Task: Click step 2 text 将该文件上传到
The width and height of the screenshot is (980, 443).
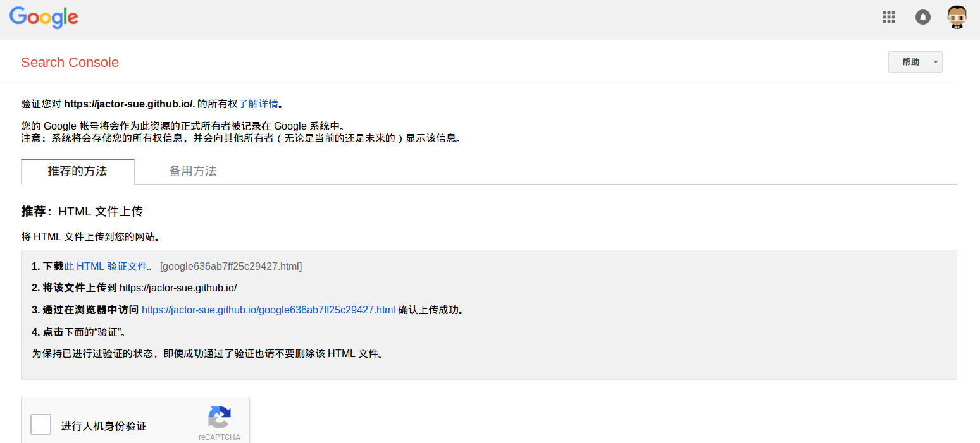Action: click(x=75, y=288)
